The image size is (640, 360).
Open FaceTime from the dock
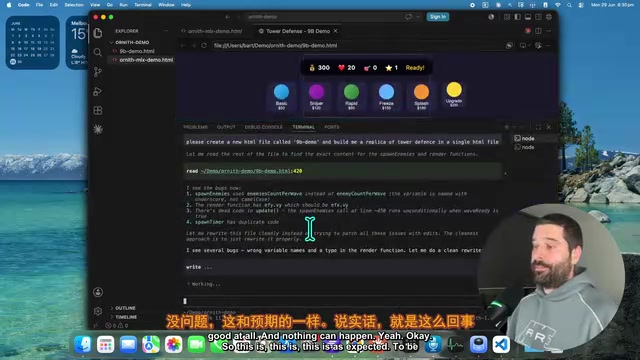[x=196, y=344]
